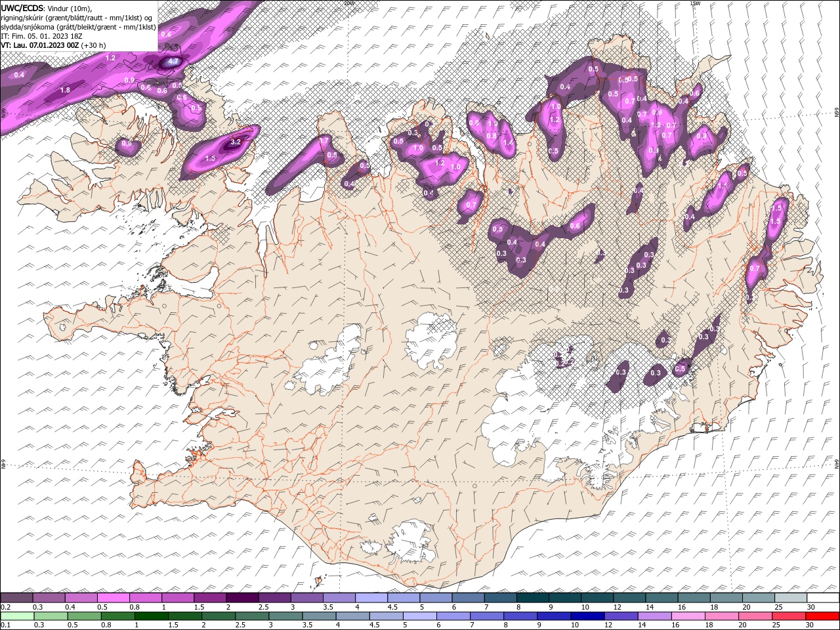This screenshot has width=840, height=630.
Task: Pick the dark teal swatch between 8 and 9 in upper row
Action: pos(533,598)
